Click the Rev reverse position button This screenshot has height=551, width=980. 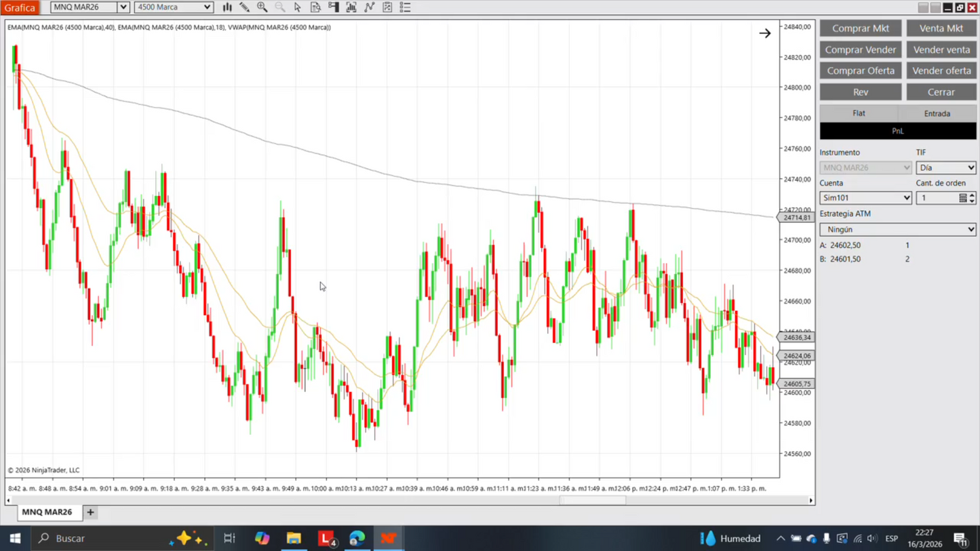861,92
